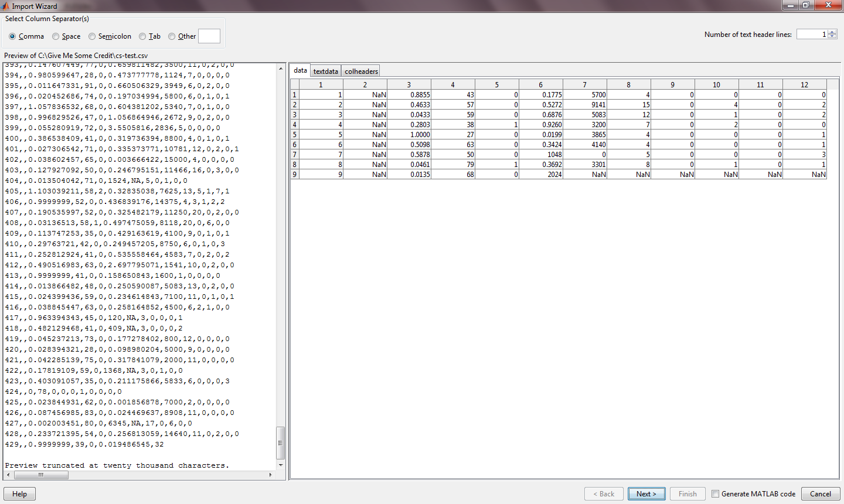Select the Comma separator radio button
844x504 pixels.
pyautogui.click(x=12, y=36)
